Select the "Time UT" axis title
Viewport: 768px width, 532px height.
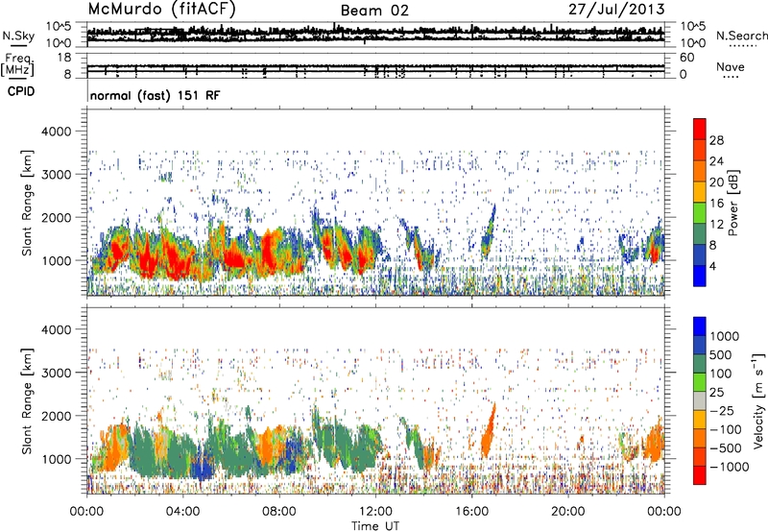coord(375,526)
